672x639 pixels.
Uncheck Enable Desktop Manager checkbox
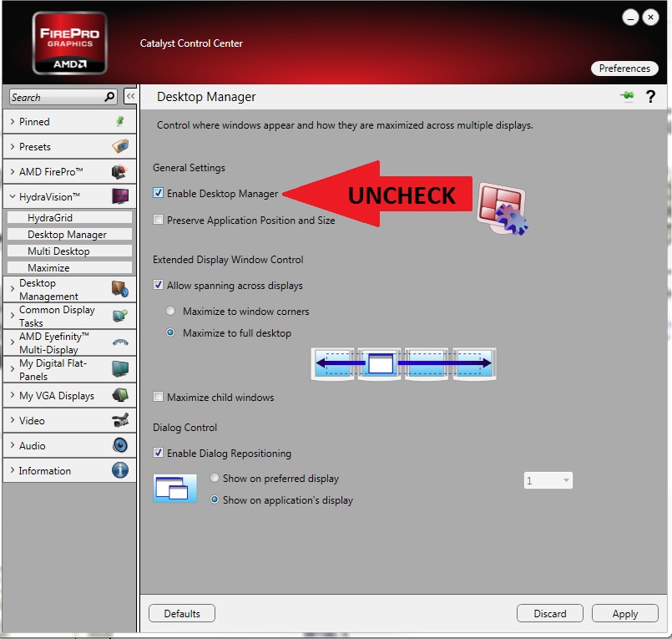point(158,193)
